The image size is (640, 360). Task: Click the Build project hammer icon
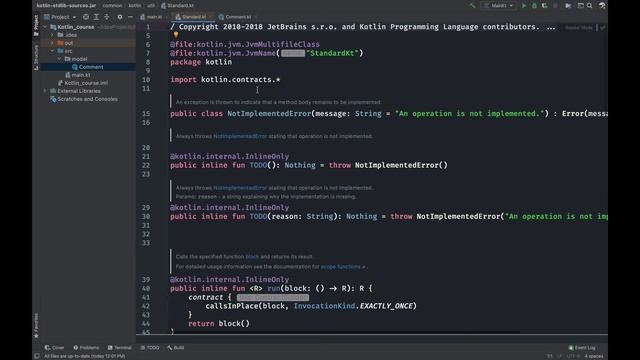(473, 6)
